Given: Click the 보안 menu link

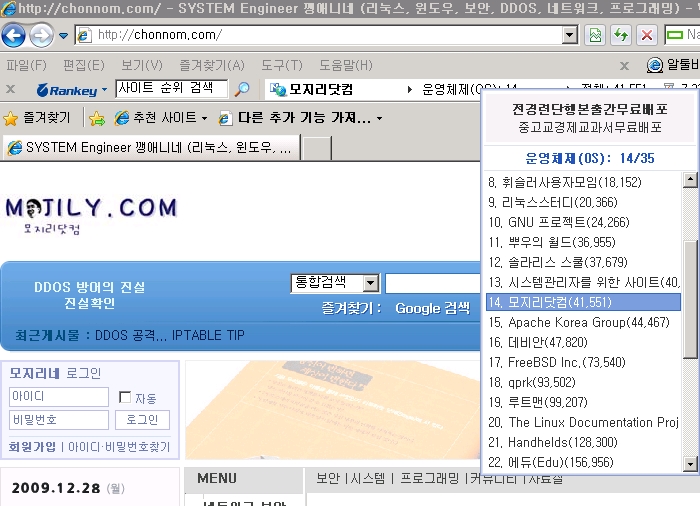Looking at the screenshot, I should [328, 478].
